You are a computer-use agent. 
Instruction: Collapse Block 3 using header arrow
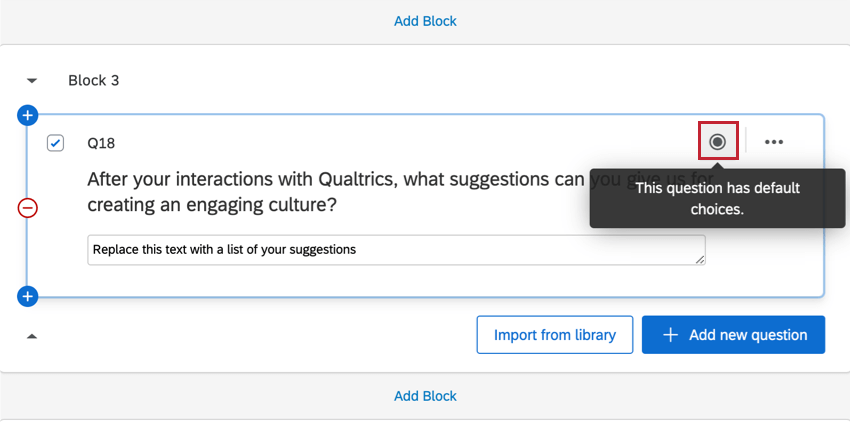tap(32, 80)
